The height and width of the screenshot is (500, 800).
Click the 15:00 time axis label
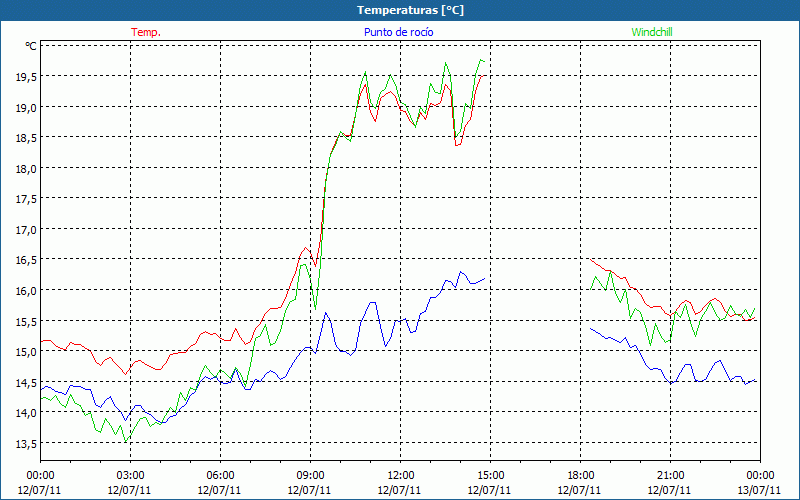point(490,476)
